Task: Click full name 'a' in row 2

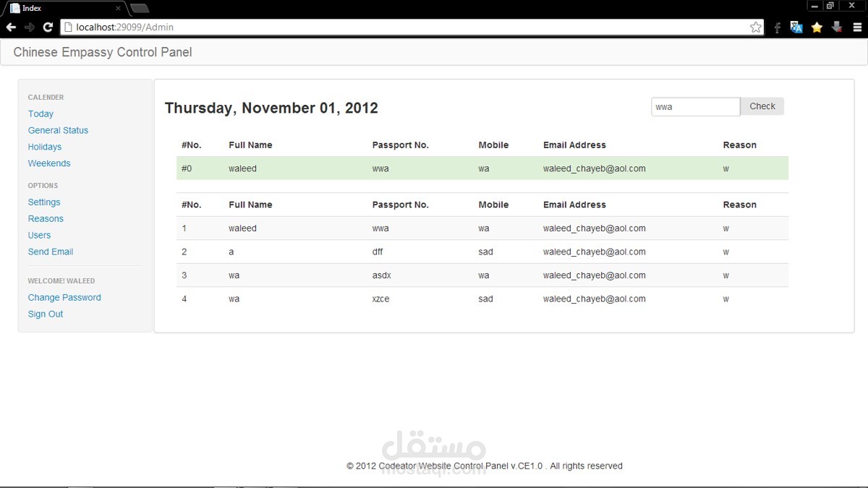Action: pos(231,252)
